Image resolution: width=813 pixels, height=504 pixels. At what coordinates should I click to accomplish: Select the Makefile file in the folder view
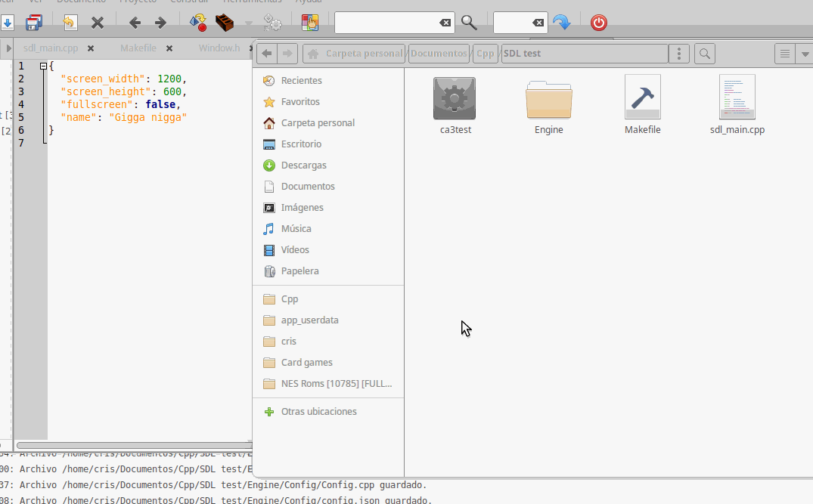(643, 106)
